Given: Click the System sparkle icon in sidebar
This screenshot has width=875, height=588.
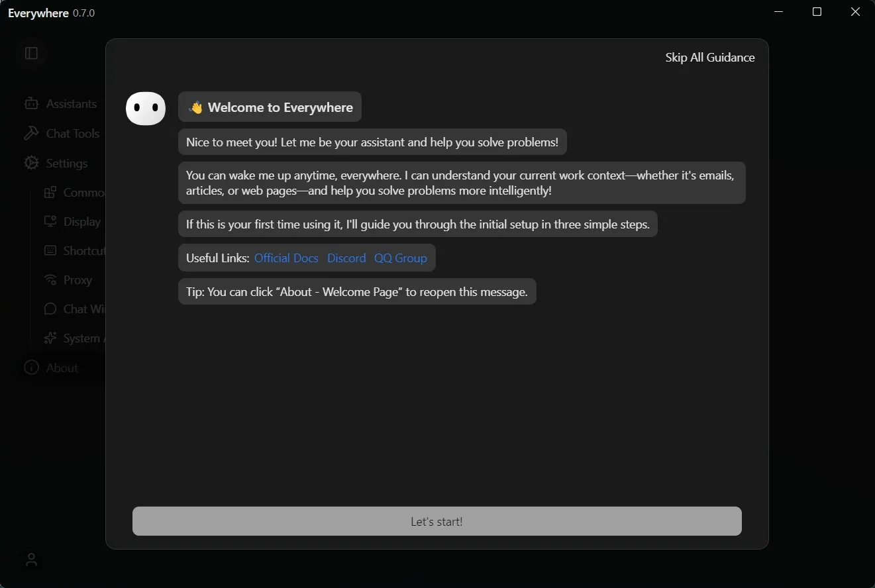Looking at the screenshot, I should [x=50, y=338].
